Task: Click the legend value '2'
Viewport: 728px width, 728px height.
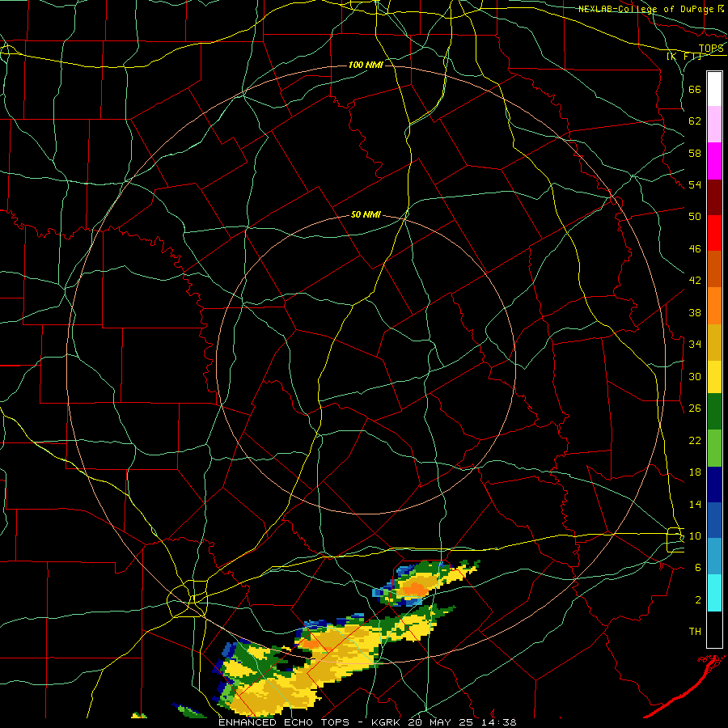Action: (698, 600)
